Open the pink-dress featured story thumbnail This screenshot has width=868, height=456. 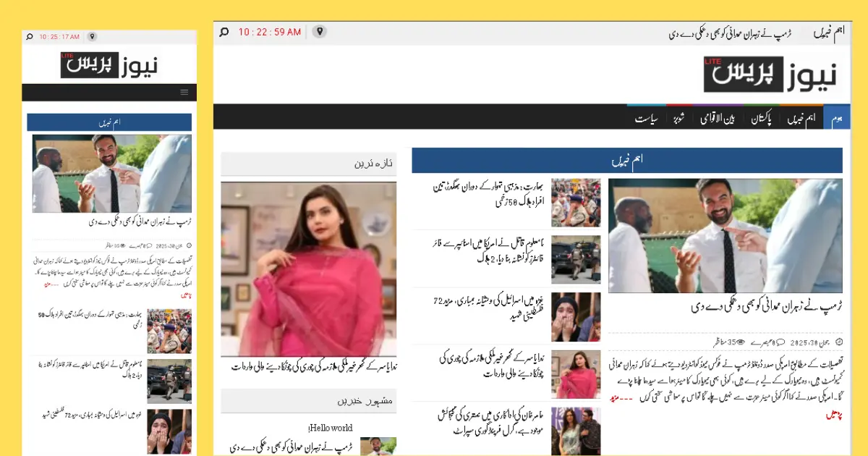309,268
